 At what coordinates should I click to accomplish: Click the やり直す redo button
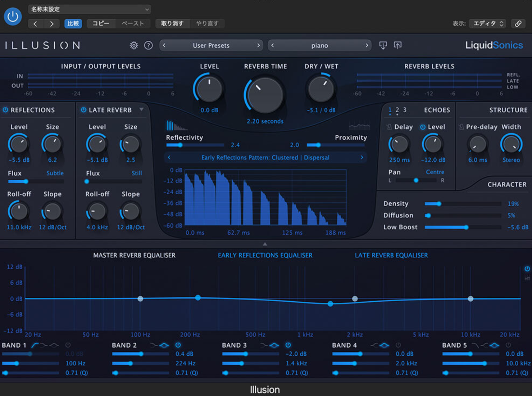tap(207, 24)
